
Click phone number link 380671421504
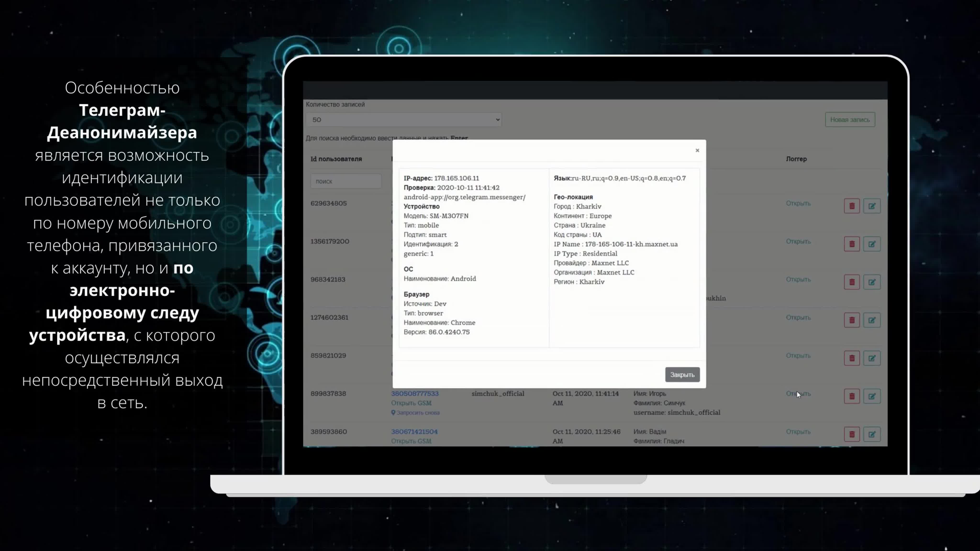click(x=414, y=431)
